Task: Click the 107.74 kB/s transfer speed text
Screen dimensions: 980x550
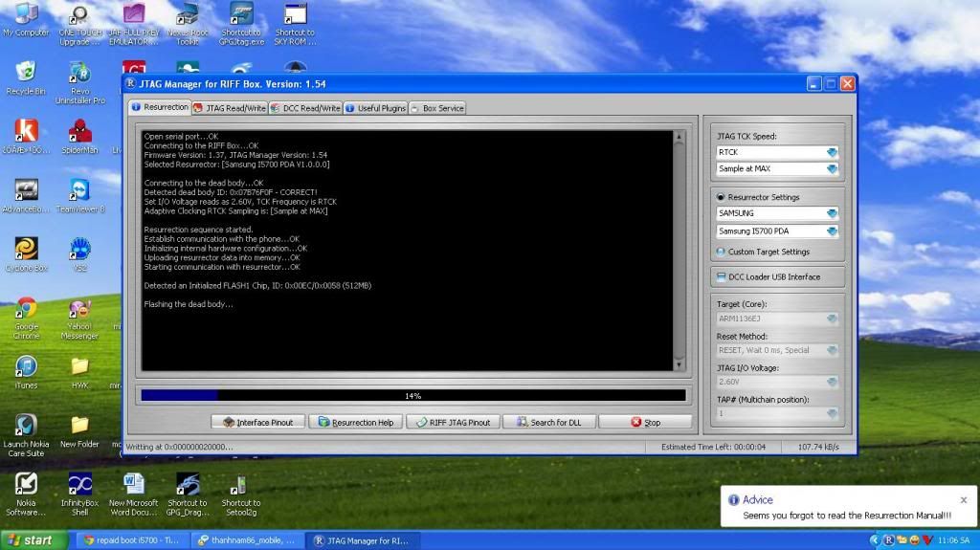Action: tap(818, 447)
